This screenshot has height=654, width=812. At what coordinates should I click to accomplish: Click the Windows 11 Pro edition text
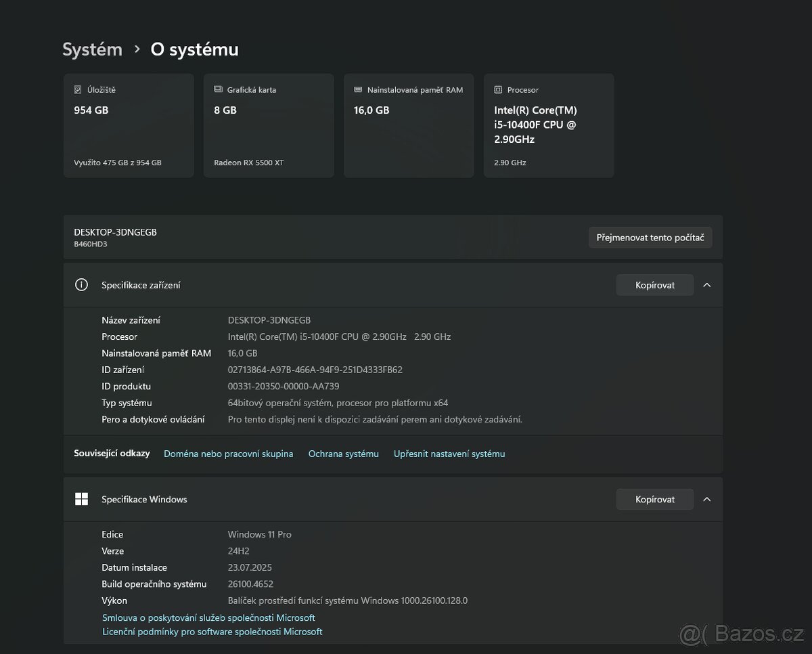point(260,534)
